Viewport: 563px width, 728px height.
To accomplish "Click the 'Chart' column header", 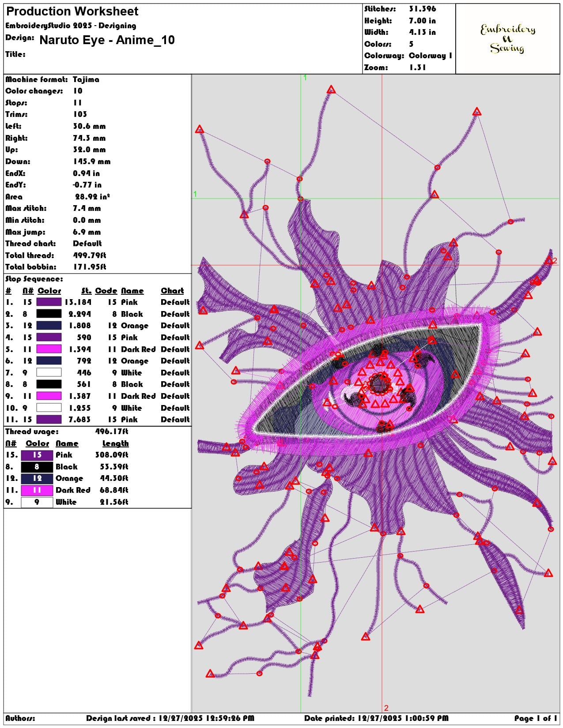I will coord(172,291).
